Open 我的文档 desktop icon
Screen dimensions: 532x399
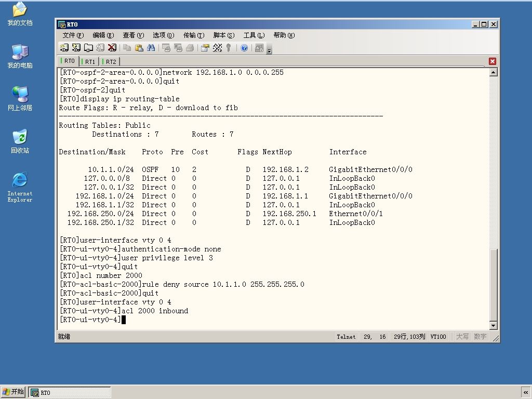pos(20,14)
